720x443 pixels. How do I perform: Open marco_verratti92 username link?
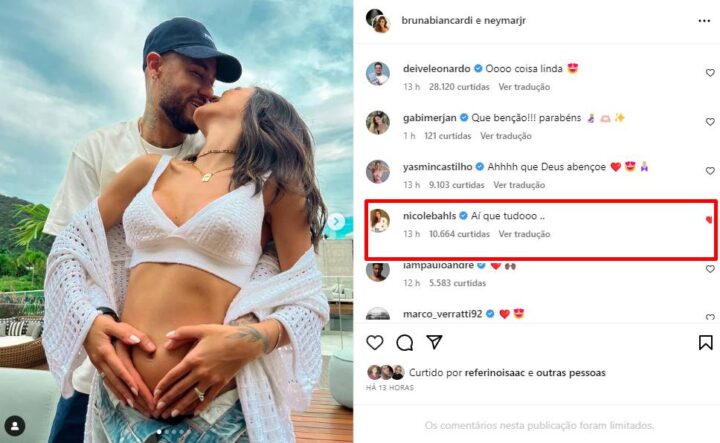pos(443,314)
